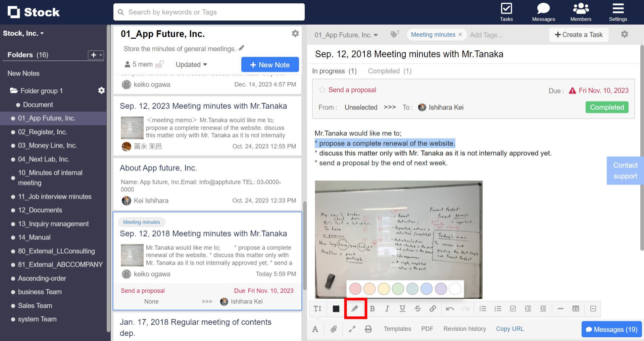Create a new note with New Note
This screenshot has width=644, height=341.
pos(270,65)
